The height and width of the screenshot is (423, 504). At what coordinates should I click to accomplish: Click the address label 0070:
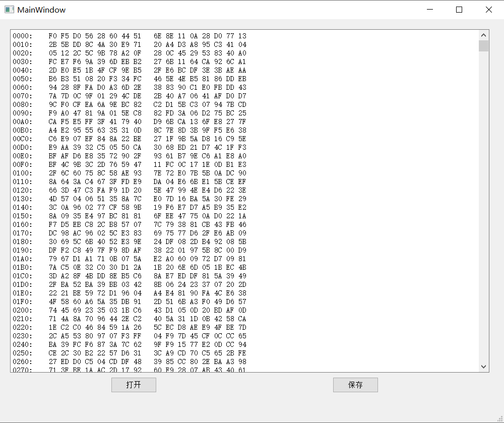point(23,96)
